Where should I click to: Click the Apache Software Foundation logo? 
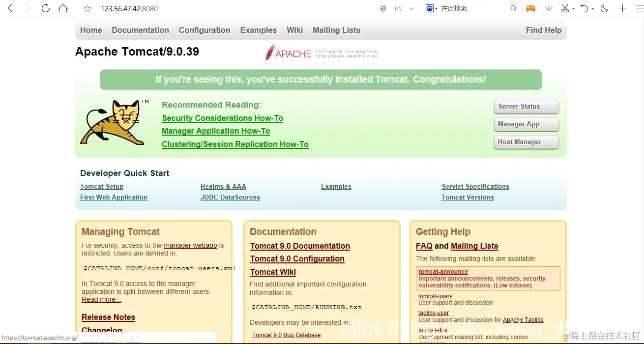(321, 54)
